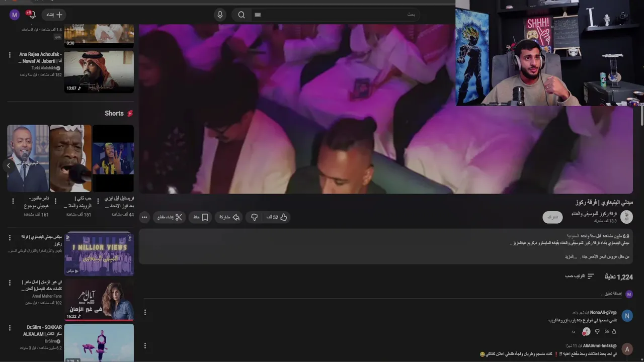Click ميكس ميدلي الينبعاوي mix title
The height and width of the screenshot is (362, 644).
tap(42, 240)
